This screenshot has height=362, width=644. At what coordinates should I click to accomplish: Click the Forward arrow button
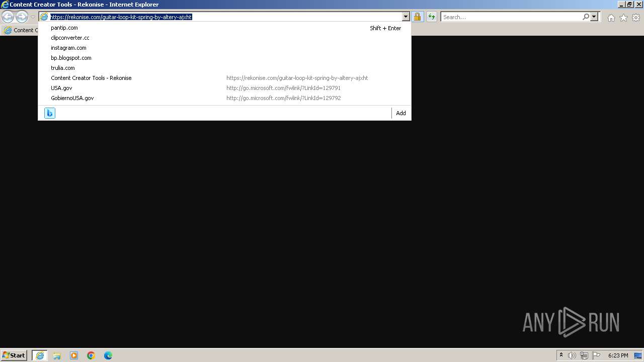pyautogui.click(x=22, y=17)
